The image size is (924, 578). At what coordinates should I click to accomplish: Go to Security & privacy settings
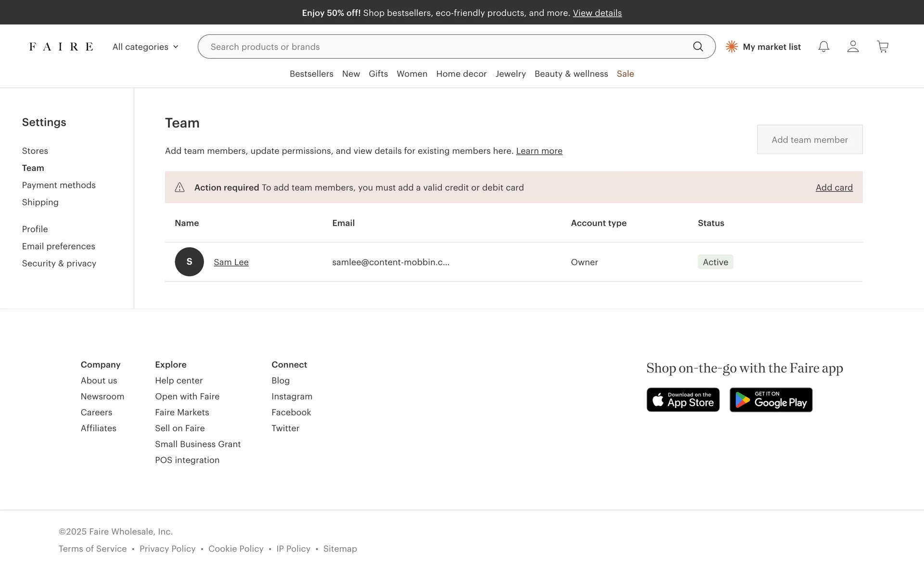(59, 263)
